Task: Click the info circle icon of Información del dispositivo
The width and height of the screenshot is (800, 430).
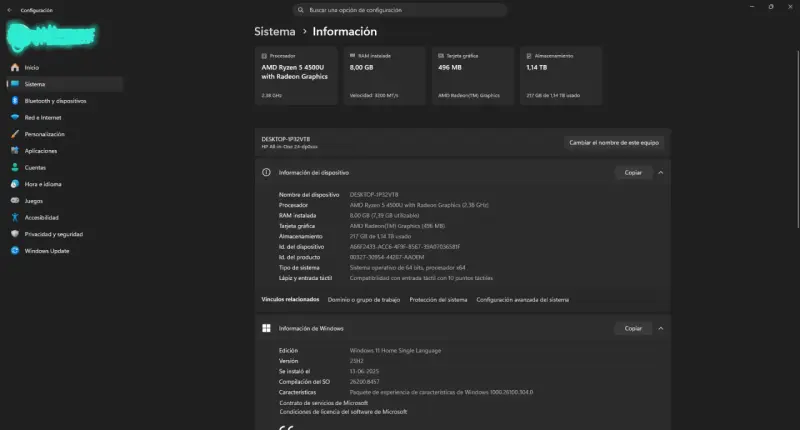Action: [x=266, y=172]
